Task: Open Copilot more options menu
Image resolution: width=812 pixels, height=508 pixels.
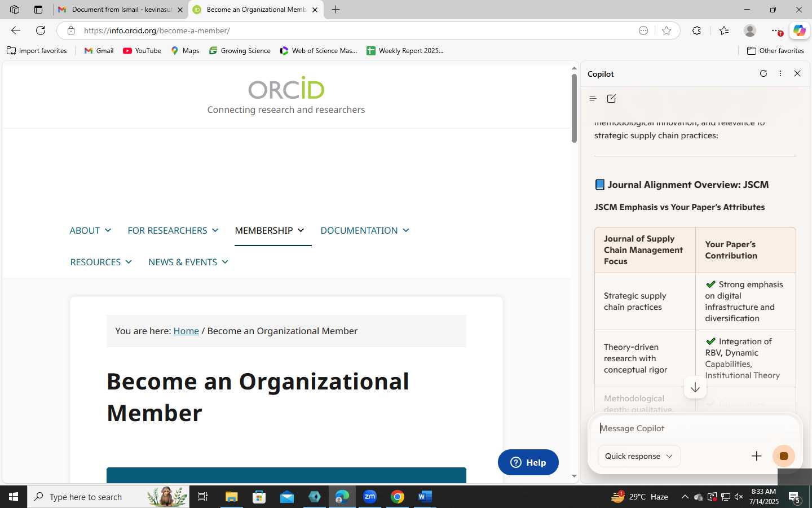Action: coord(780,73)
